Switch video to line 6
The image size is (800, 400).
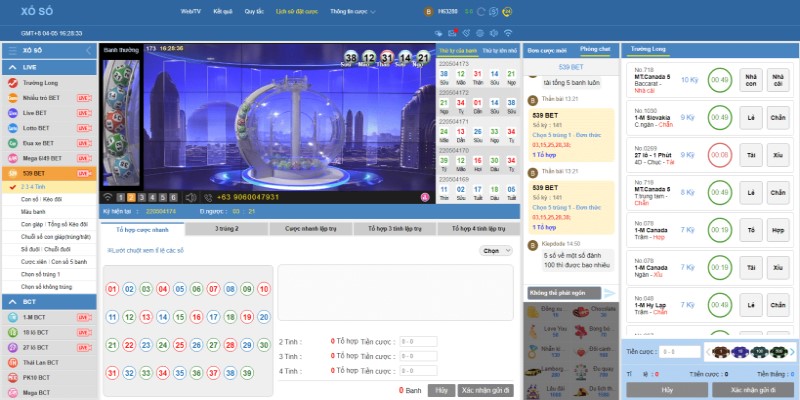coord(173,197)
